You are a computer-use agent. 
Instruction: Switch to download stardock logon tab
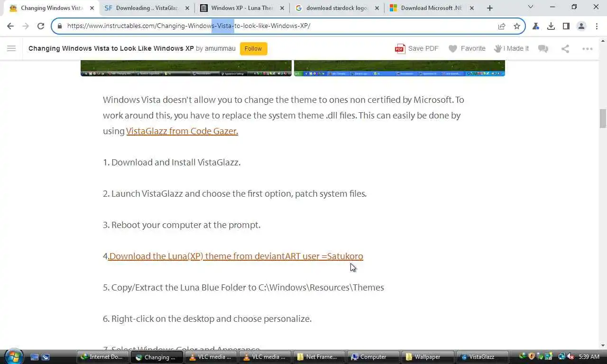pyautogui.click(x=337, y=8)
